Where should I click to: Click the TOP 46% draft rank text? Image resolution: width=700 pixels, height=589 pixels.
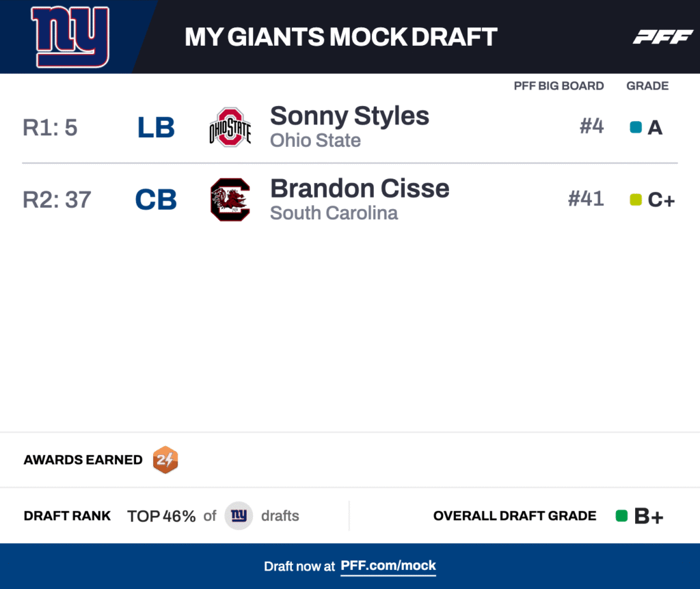[161, 516]
